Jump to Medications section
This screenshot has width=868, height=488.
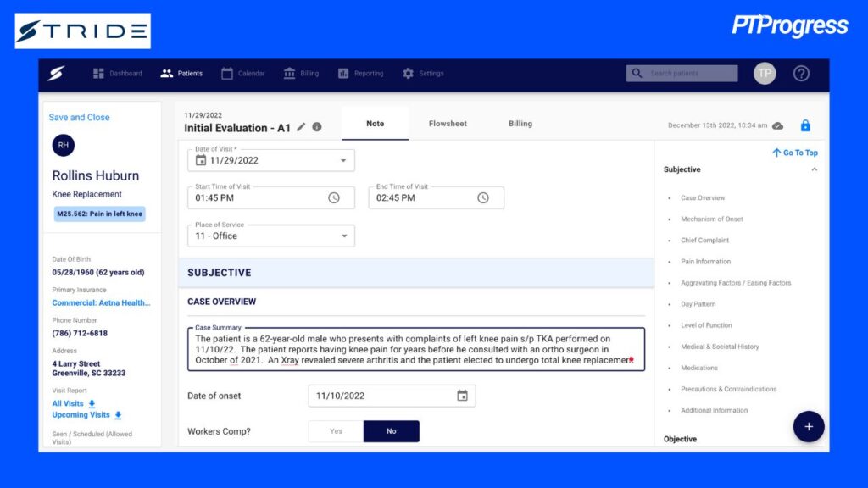tap(699, 368)
